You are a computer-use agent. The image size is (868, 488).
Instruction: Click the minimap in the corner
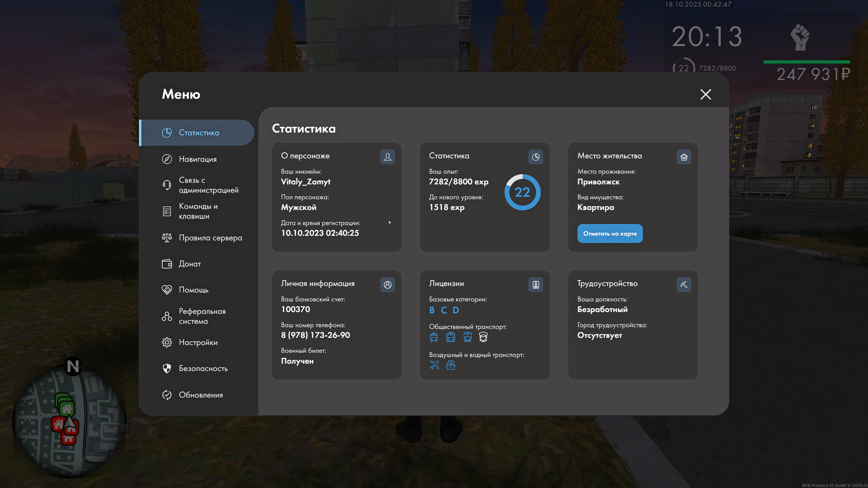pos(70,422)
